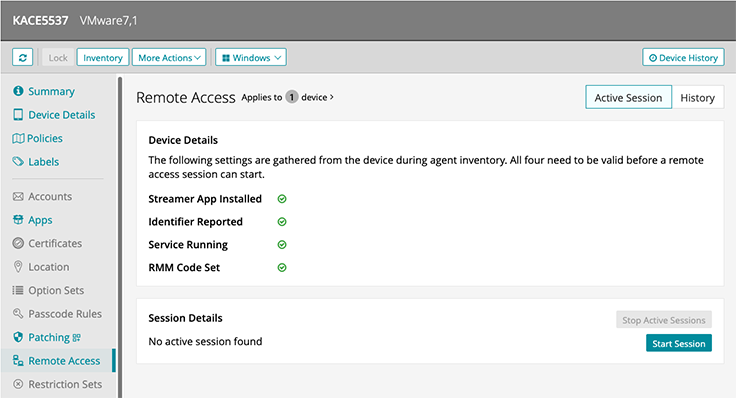This screenshot has height=398, width=736.
Task: Click the Apps box icon
Action: pyautogui.click(x=18, y=219)
